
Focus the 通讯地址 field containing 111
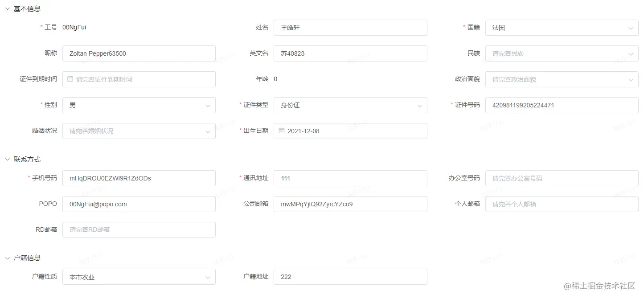pyautogui.click(x=350, y=178)
